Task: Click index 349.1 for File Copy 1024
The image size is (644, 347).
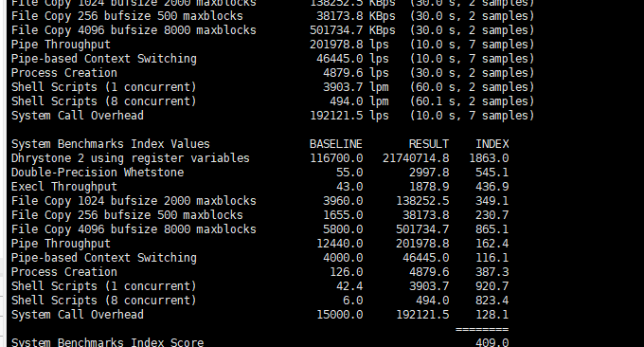Action: 492,201
